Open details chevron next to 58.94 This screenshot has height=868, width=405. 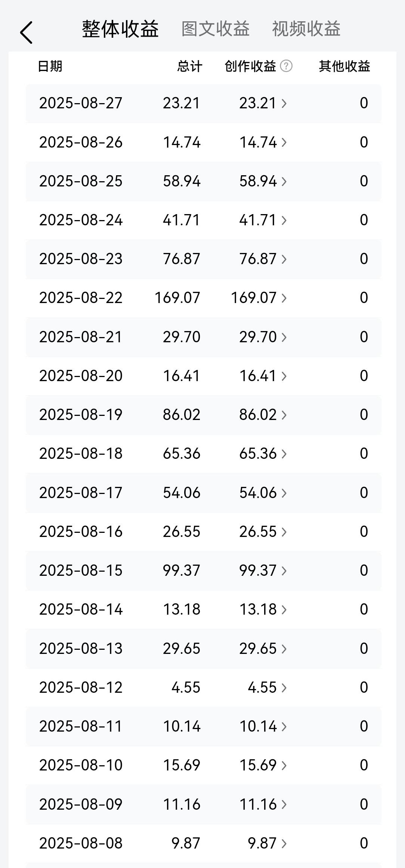click(x=284, y=182)
